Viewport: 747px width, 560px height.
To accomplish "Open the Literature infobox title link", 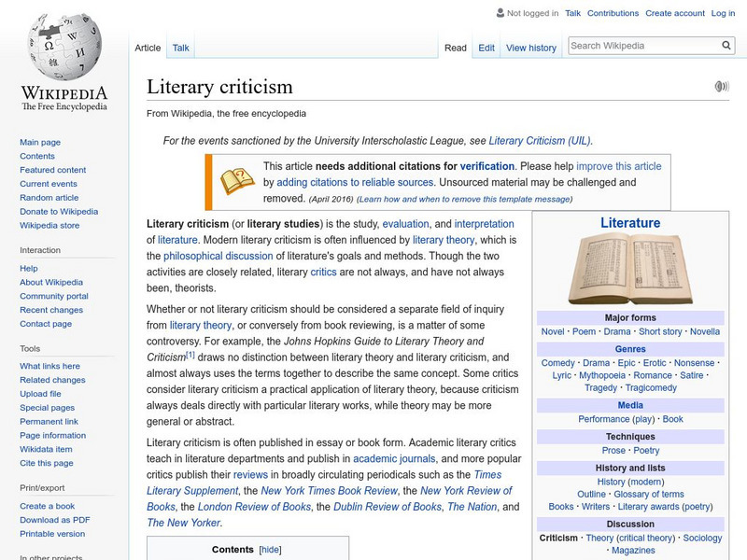I will (630, 223).
